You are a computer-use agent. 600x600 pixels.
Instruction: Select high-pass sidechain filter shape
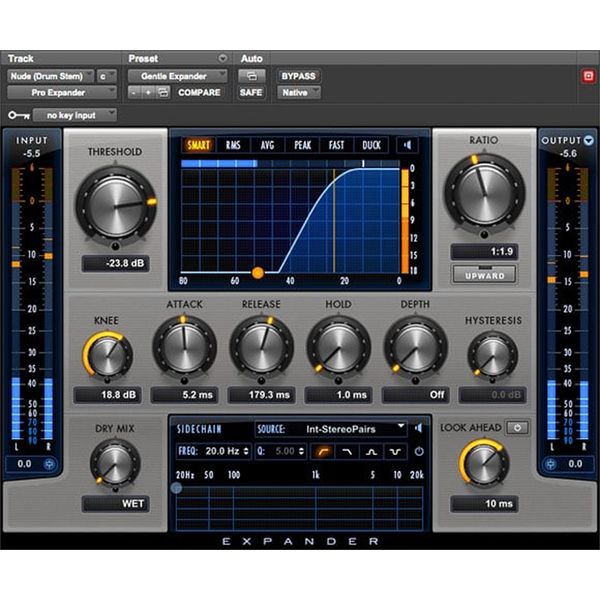tap(323, 452)
